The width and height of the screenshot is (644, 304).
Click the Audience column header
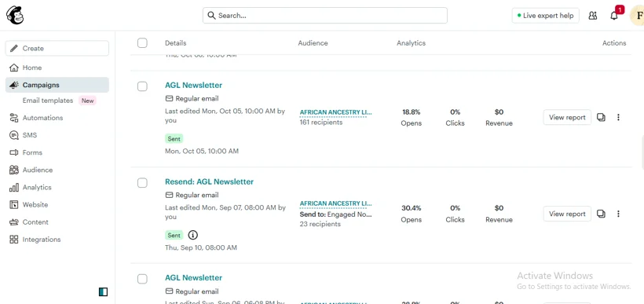313,43
